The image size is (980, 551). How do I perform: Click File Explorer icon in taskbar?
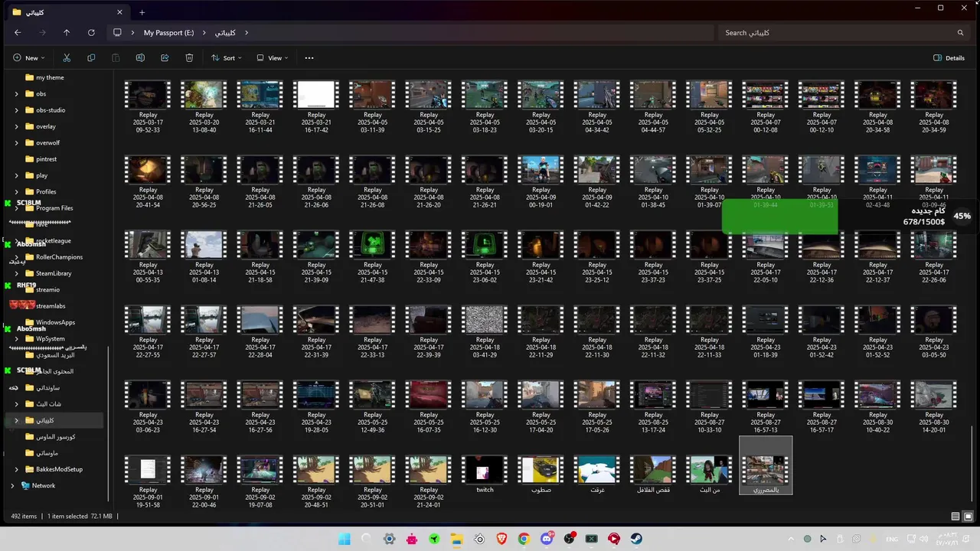coord(456,539)
